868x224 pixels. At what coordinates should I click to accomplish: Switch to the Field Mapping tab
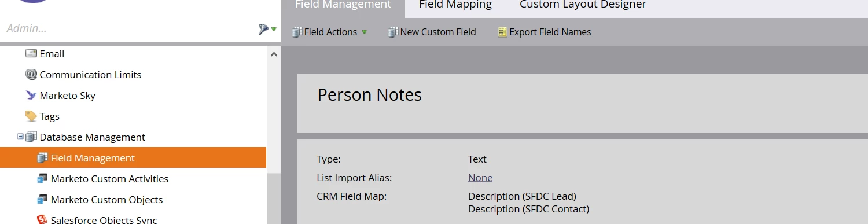point(455,5)
